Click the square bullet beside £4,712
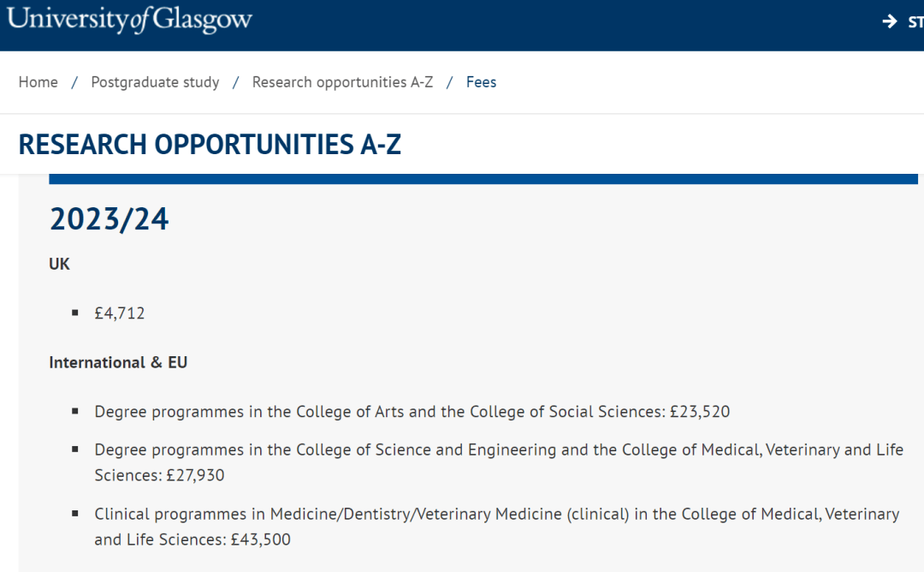 tap(74, 313)
